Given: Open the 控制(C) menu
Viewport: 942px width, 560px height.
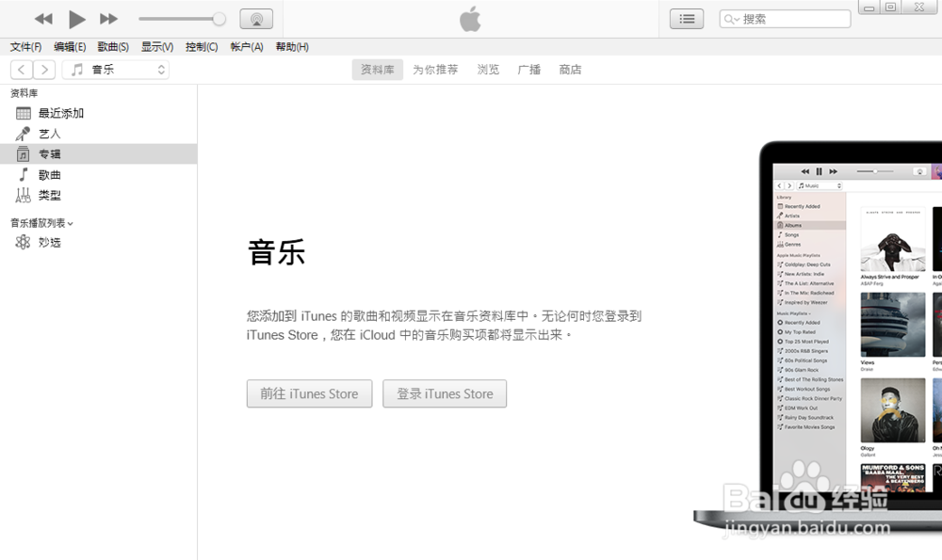Looking at the screenshot, I should (202, 47).
